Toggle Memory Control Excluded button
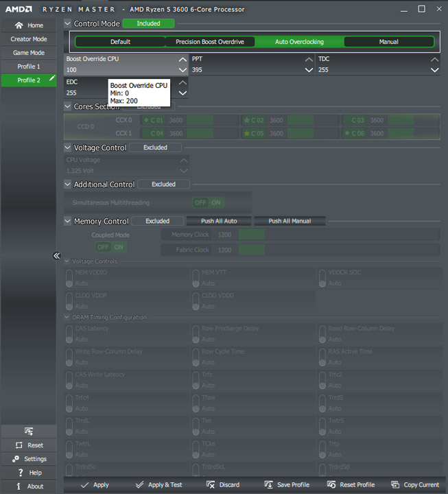 pos(158,221)
